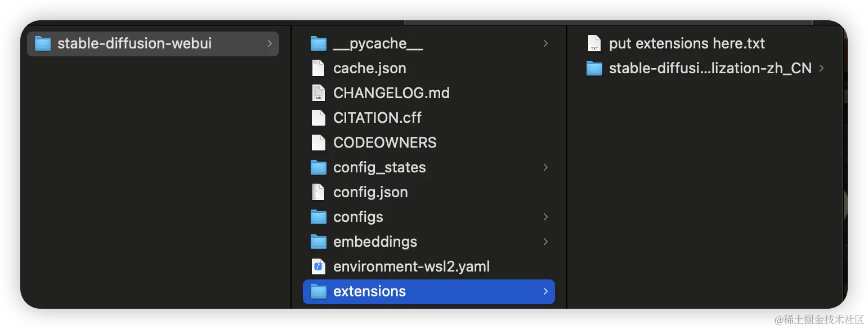
Task: Select the put extensions here.txt file name
Action: pos(687,43)
